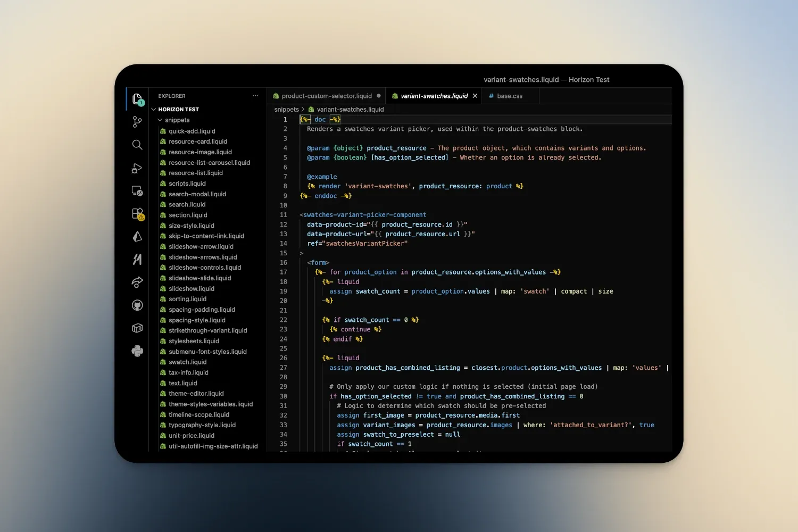The width and height of the screenshot is (798, 532).
Task: Click the unsaved changes dot on product-custom-selector tab
Action: pos(378,96)
